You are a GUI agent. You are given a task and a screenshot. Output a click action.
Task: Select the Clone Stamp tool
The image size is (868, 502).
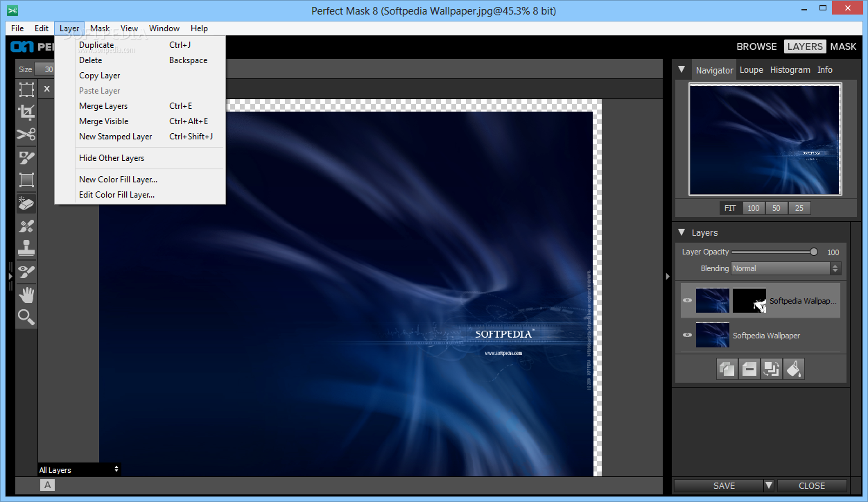point(26,248)
